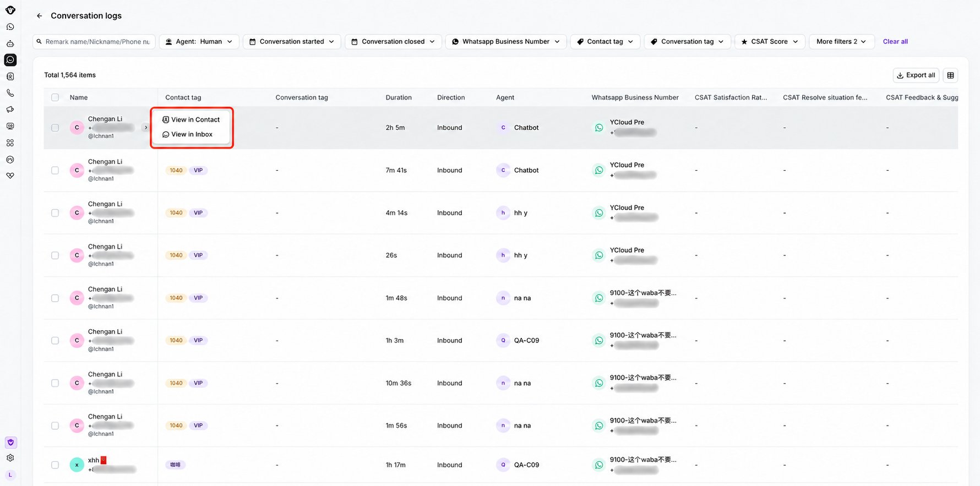Screen dimensions: 980x486
Task: Click the Contact tag column header
Action: (183, 97)
